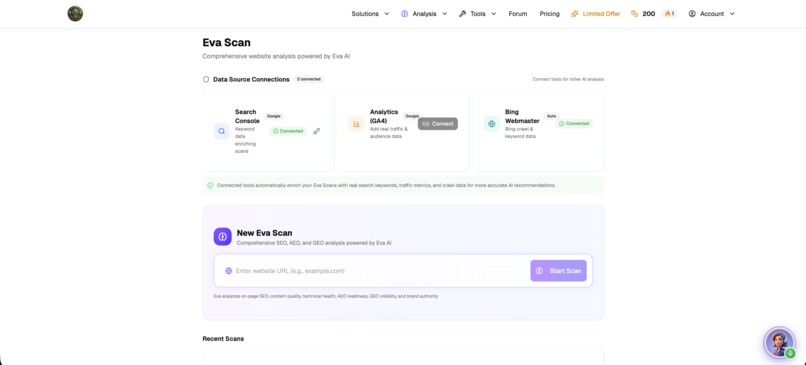Image resolution: width=806 pixels, height=365 pixels.
Task: Click the Search Console magnifier icon
Action: tap(222, 131)
